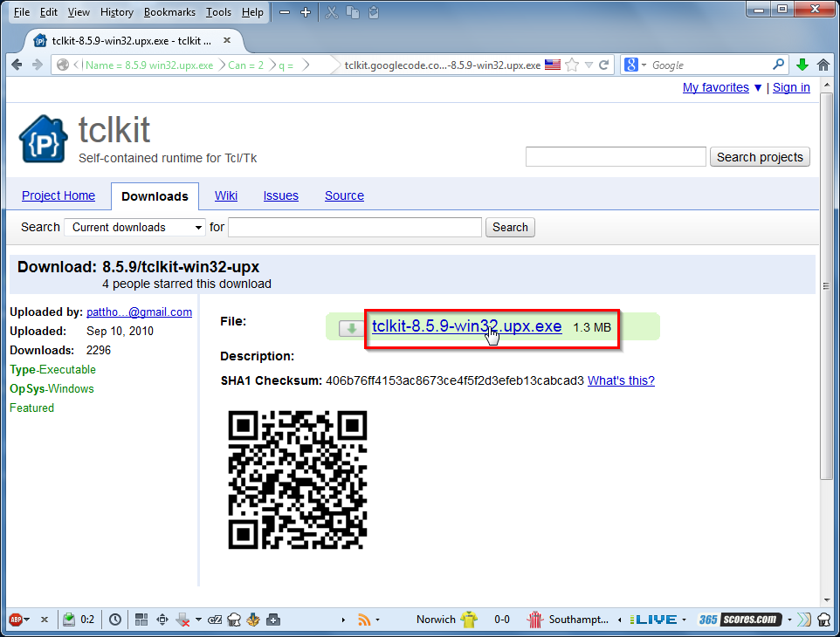Click the American flag icon in address bar
Image resolution: width=840 pixels, height=637 pixels.
tap(553, 64)
